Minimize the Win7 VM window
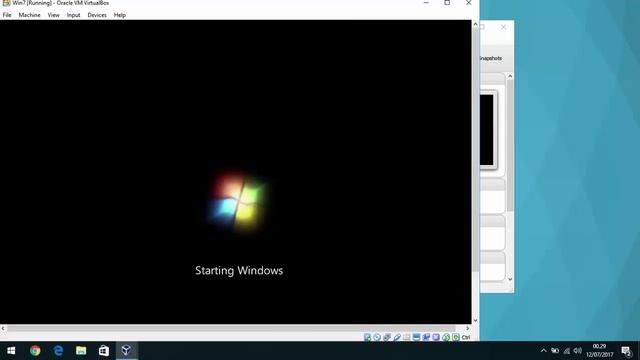Viewport: 640px width, 360px height. 426,3
